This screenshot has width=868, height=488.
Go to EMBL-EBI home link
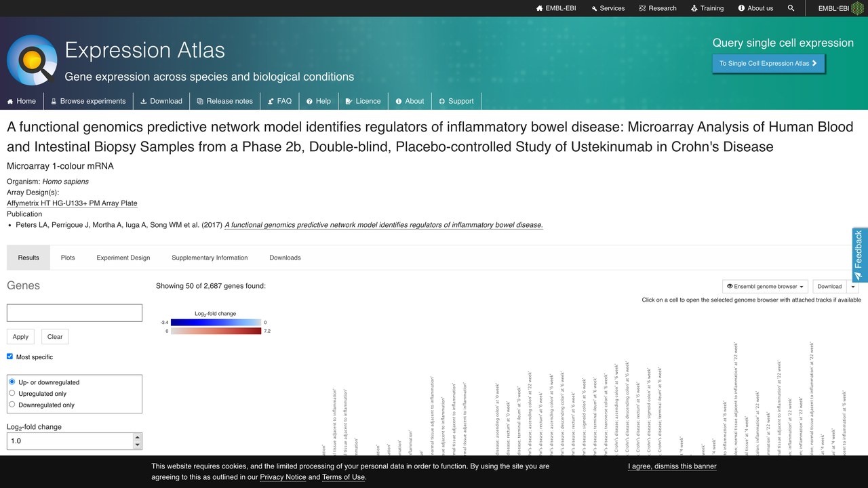tap(556, 8)
